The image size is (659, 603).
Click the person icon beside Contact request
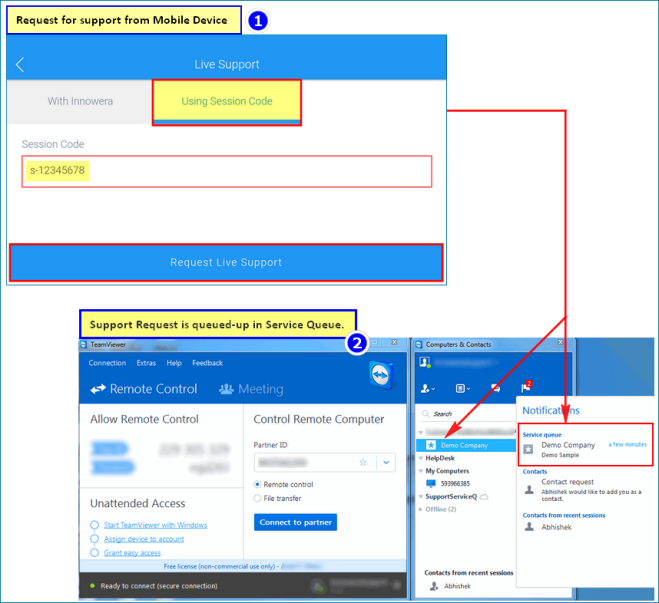[x=530, y=490]
